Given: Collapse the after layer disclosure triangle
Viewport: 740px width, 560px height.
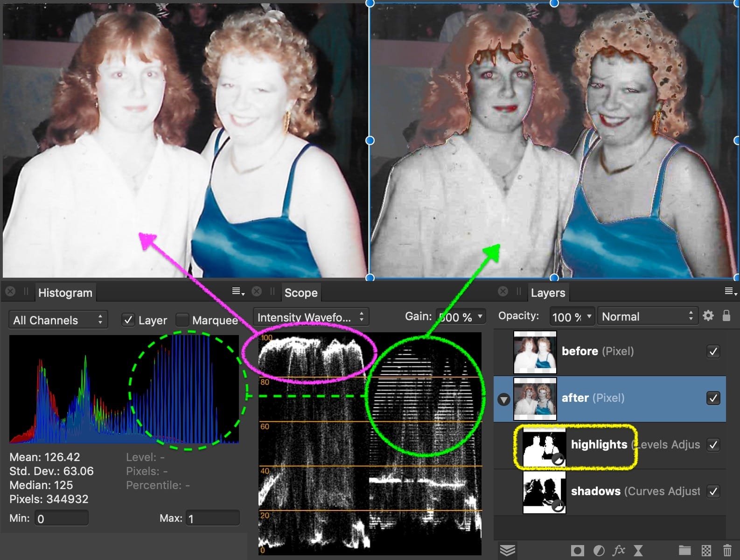Looking at the screenshot, I should pyautogui.click(x=504, y=399).
